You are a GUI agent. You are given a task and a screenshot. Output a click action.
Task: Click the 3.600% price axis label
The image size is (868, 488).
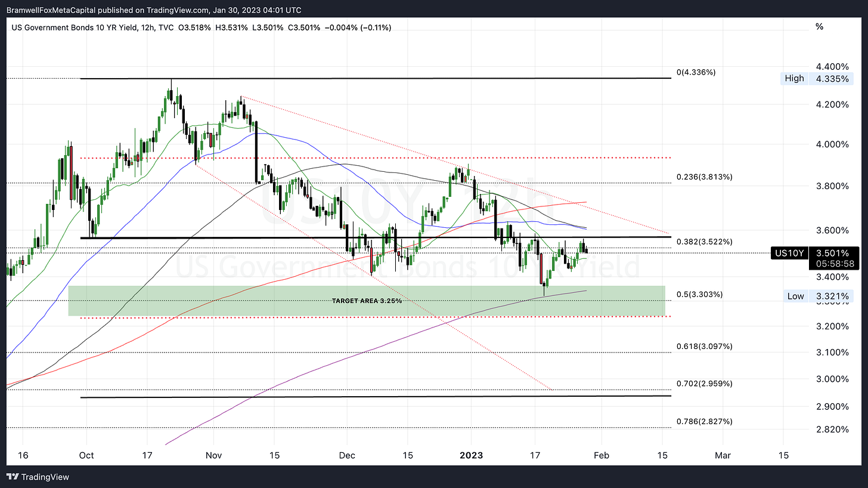pos(832,230)
